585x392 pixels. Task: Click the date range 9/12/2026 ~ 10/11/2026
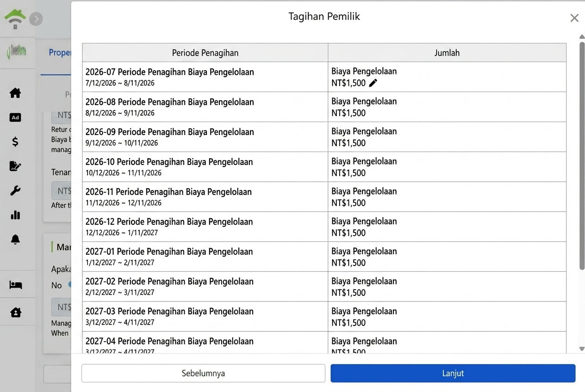click(122, 143)
